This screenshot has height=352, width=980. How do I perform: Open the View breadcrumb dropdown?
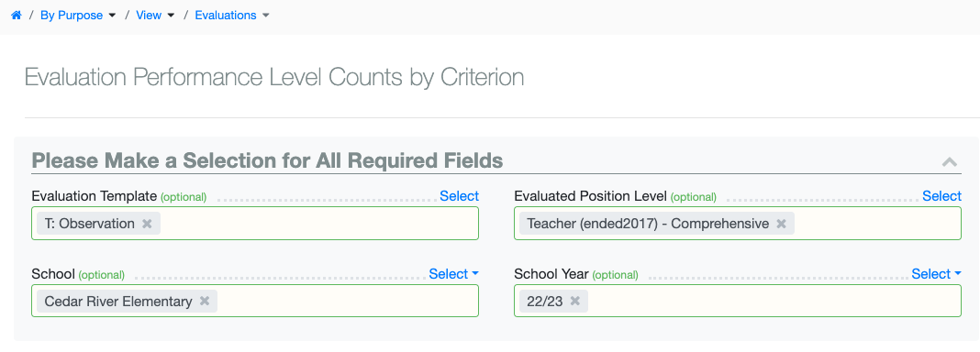coord(155,16)
